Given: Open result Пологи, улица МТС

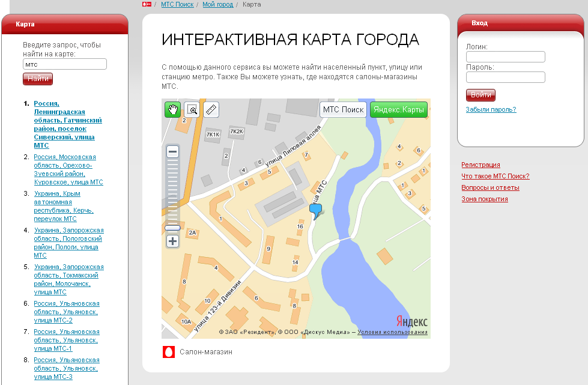Looking at the screenshot, I should 68,243.
